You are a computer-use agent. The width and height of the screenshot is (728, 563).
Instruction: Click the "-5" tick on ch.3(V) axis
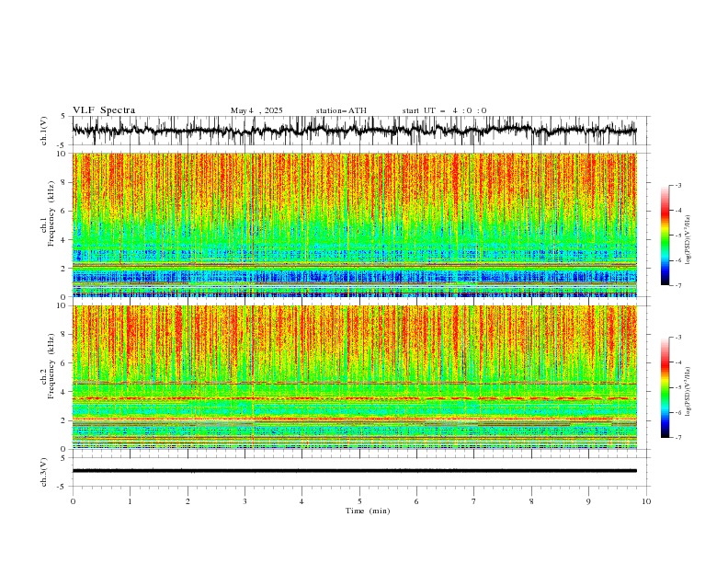(63, 487)
